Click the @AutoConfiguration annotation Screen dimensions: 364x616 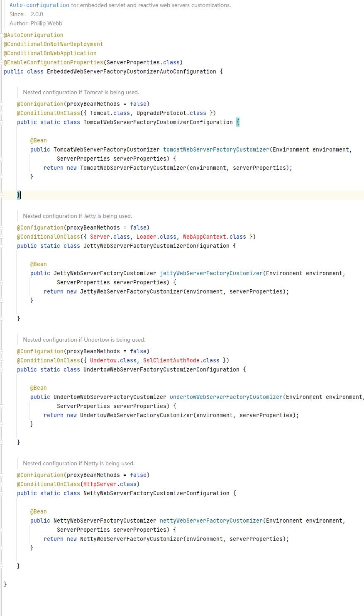coord(34,35)
